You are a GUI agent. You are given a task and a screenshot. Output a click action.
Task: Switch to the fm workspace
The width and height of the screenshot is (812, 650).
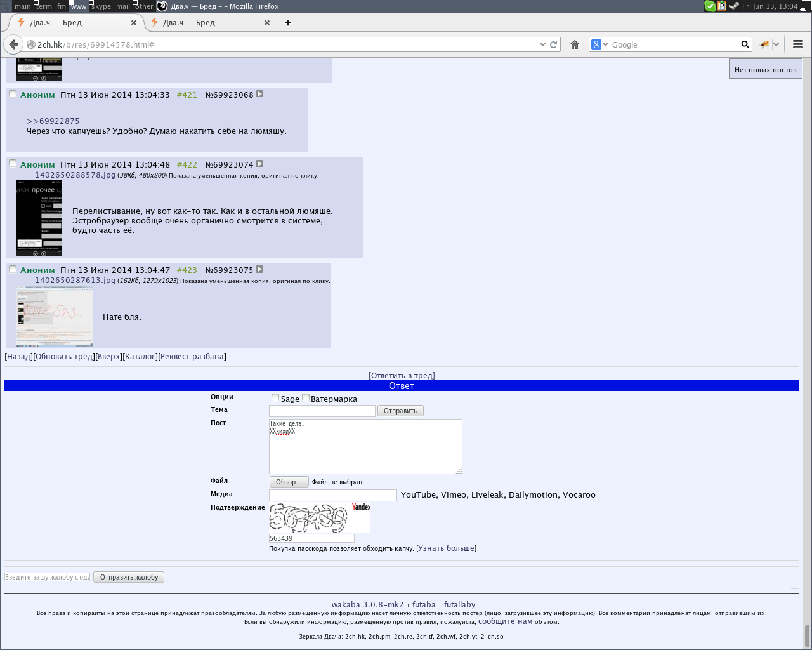pyautogui.click(x=62, y=6)
